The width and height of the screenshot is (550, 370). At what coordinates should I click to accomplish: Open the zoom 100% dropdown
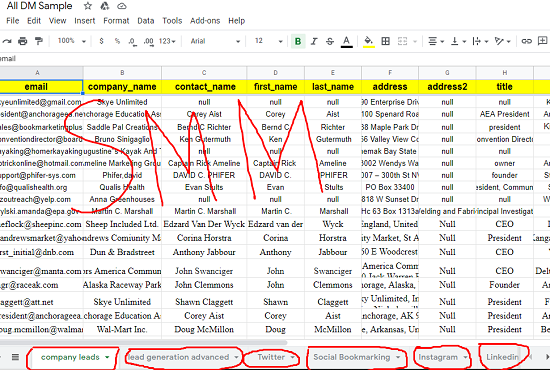(x=72, y=41)
